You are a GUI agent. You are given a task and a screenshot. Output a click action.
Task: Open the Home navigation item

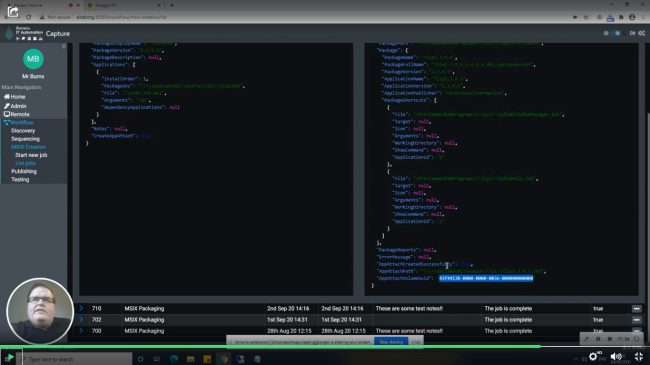coord(15,97)
